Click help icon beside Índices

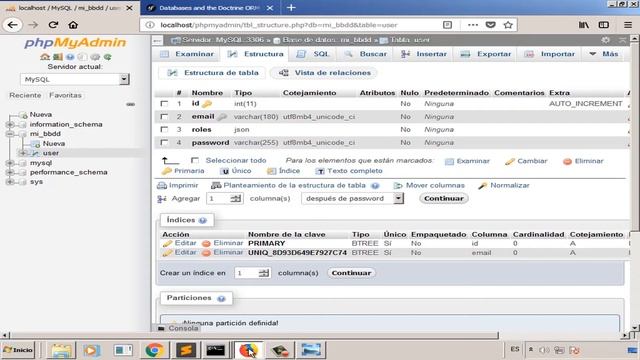click(x=202, y=220)
